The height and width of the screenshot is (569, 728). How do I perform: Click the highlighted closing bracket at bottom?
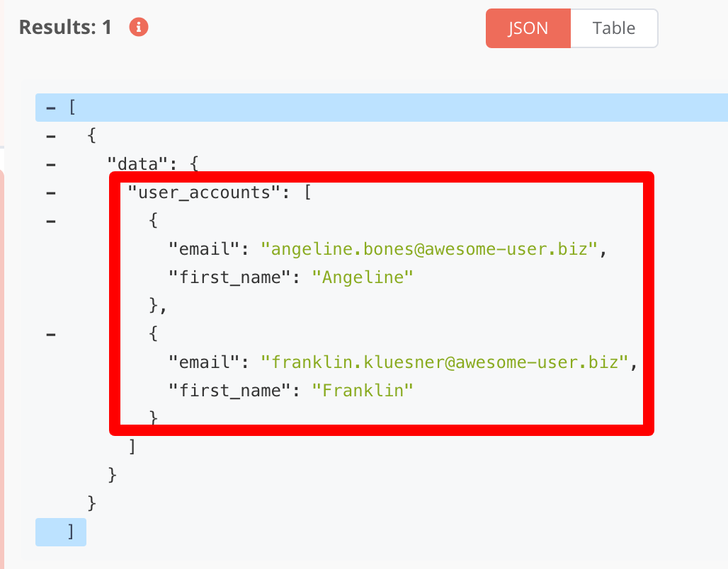tap(70, 531)
